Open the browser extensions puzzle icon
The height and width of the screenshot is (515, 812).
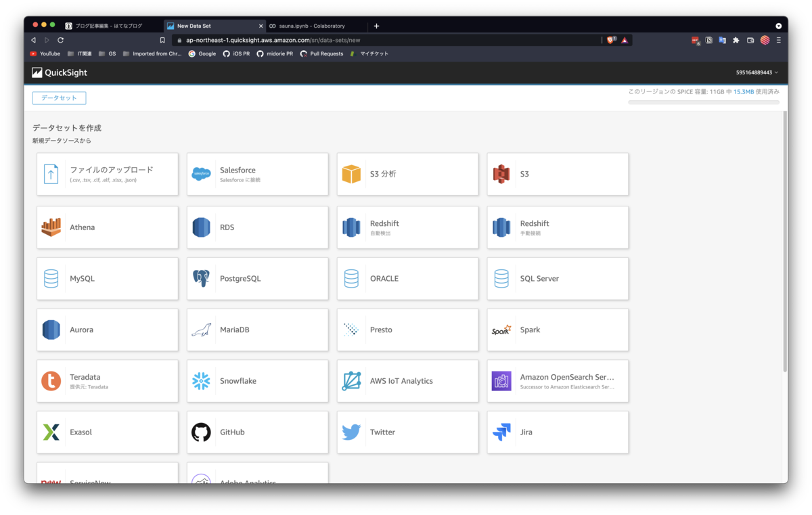click(736, 40)
